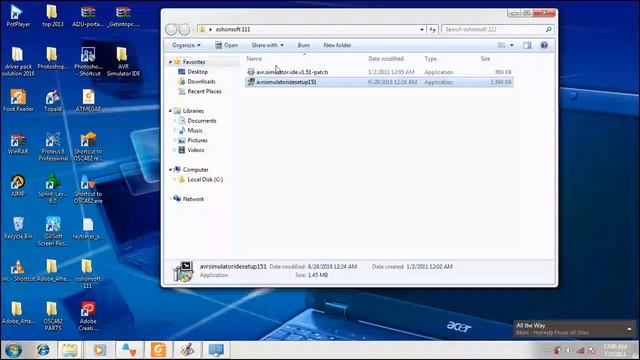Open the Videos library

(x=196, y=150)
